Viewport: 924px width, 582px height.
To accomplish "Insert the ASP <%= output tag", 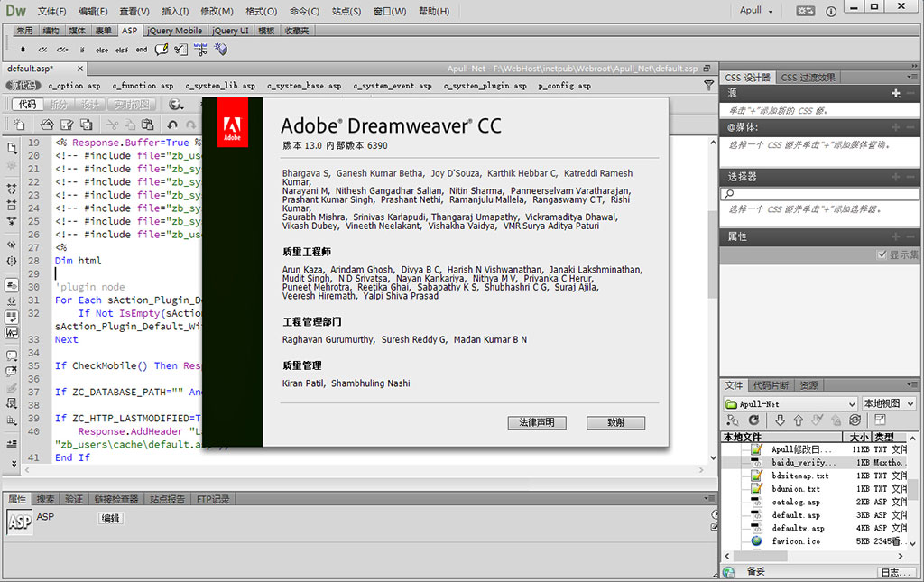I will tap(62, 50).
